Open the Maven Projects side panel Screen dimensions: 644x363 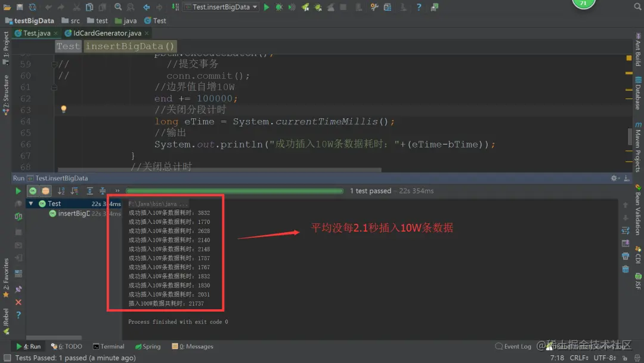(x=638, y=147)
